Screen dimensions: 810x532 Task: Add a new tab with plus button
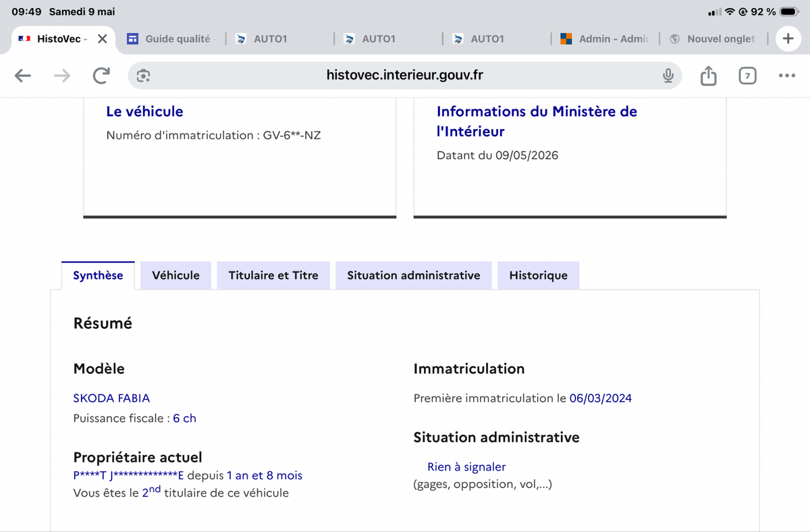[x=787, y=38]
